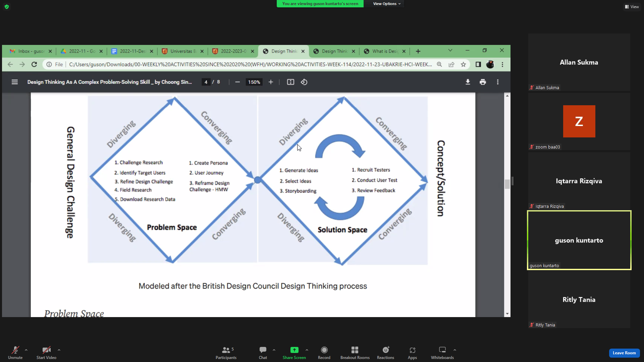
Task: Open Zoom Apps
Action: point(412,353)
